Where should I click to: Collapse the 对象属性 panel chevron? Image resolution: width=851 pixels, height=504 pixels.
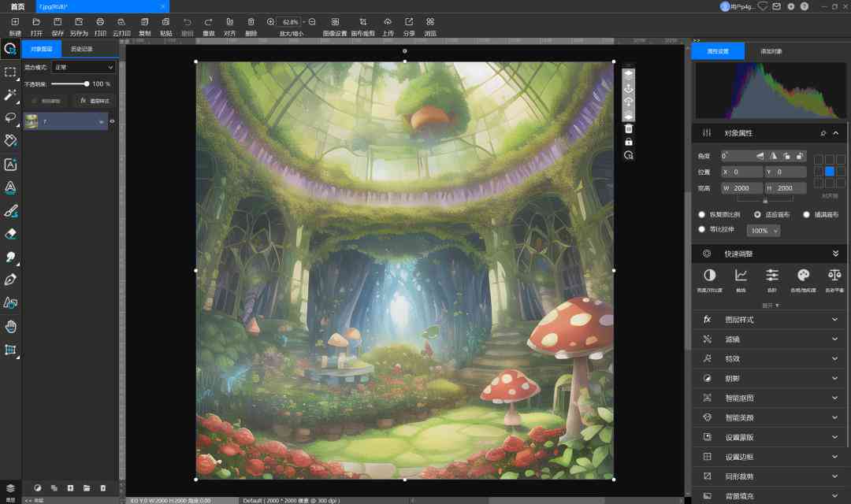click(x=836, y=133)
